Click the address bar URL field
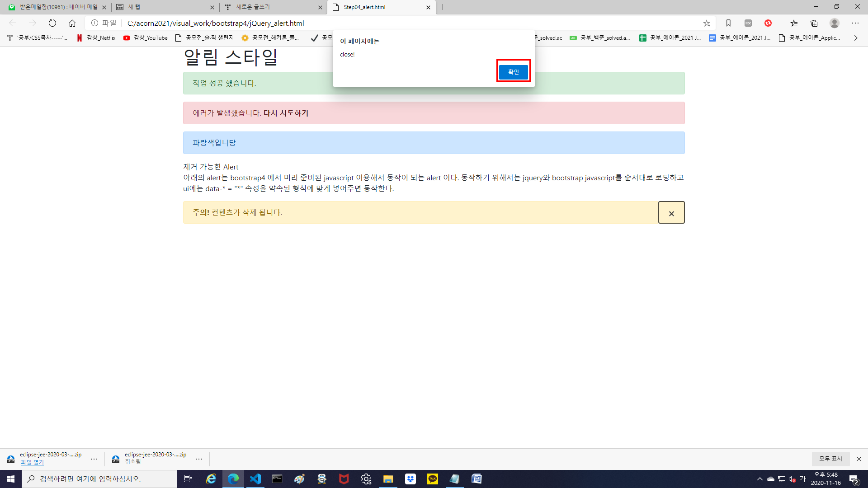Screen dimensions: 868x488 click(407, 23)
